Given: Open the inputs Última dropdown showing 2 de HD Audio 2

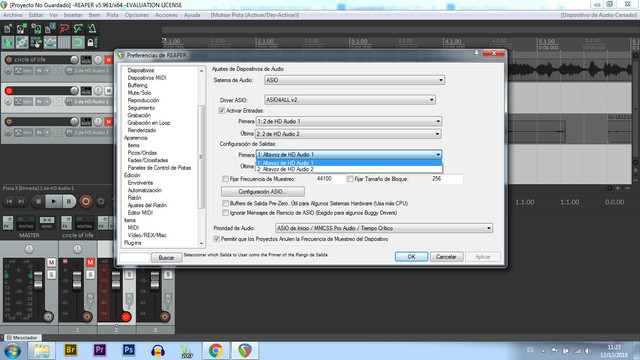Looking at the screenshot, I should (x=348, y=134).
